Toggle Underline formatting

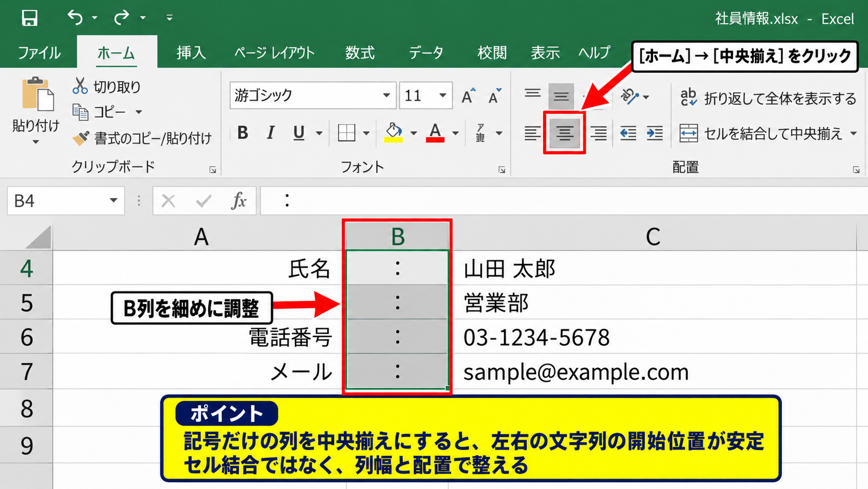click(x=299, y=133)
